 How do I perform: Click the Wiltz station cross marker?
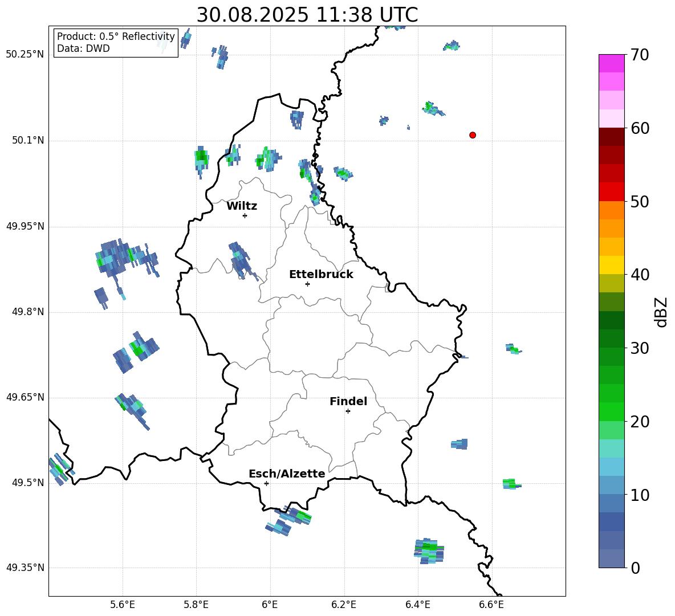pyautogui.click(x=245, y=215)
